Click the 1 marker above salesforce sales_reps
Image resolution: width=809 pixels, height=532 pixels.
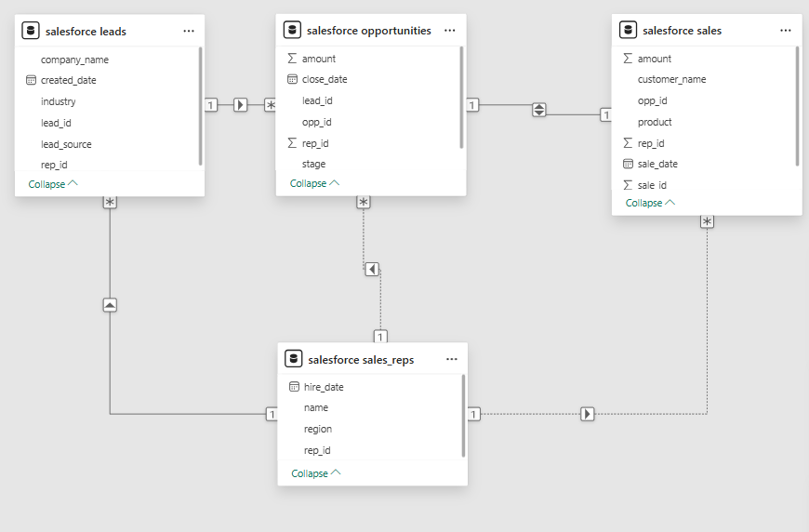pos(380,337)
